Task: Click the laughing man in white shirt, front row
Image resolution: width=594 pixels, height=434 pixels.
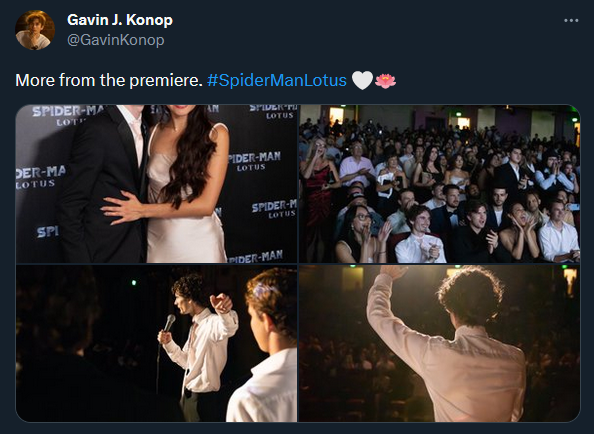Action: coord(420,237)
